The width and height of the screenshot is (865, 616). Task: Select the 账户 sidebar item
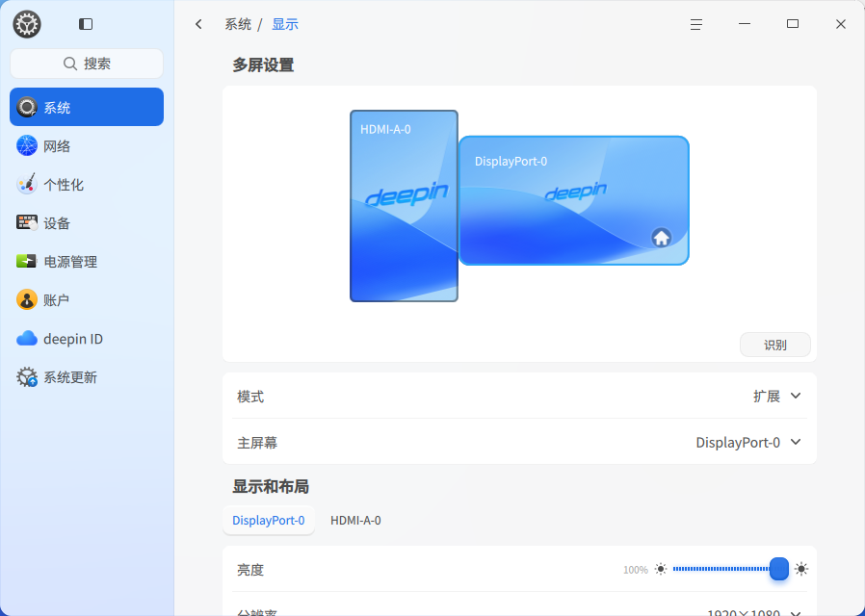[x=87, y=299]
